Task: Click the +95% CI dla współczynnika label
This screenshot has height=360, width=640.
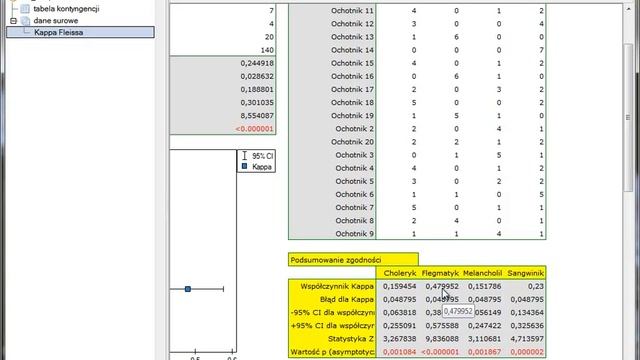Action: pos(332,325)
